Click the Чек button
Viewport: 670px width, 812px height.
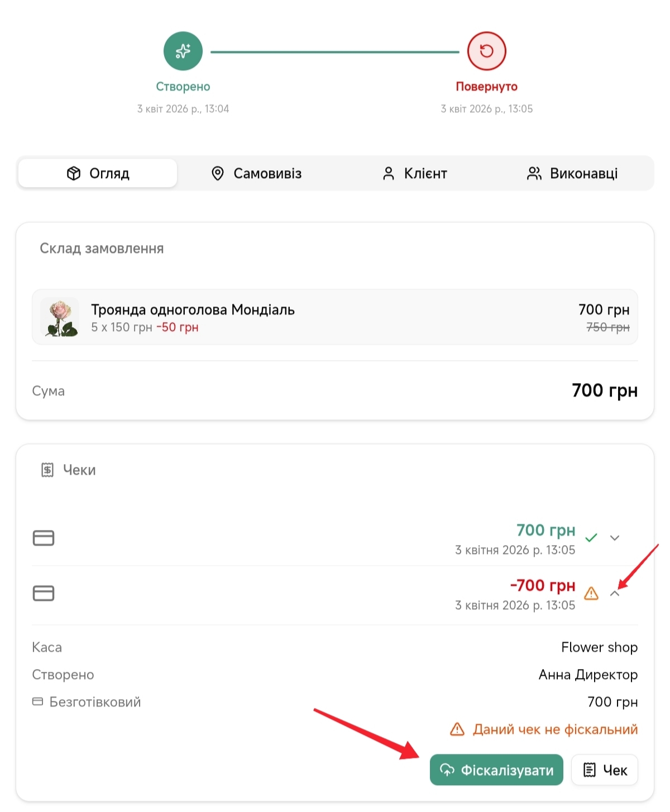tap(605, 770)
